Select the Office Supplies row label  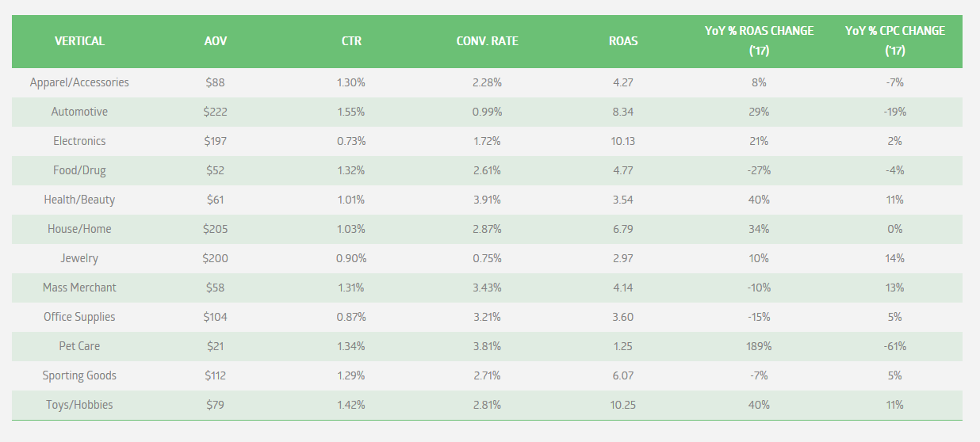tap(79, 317)
